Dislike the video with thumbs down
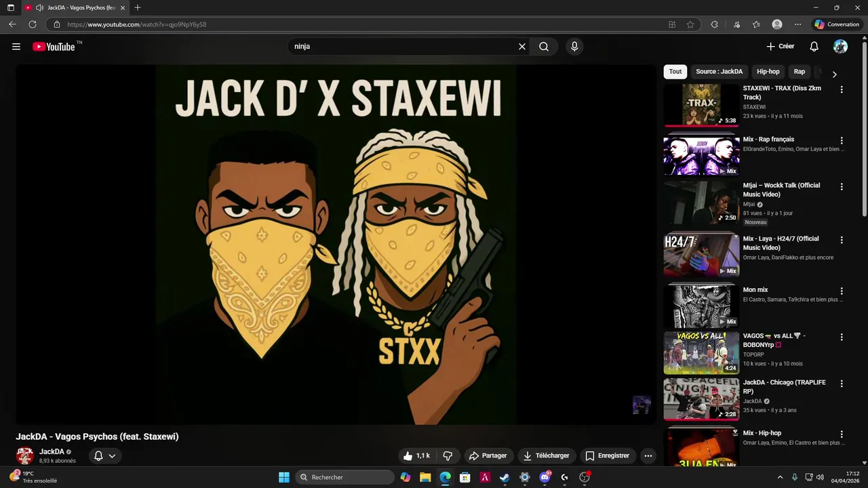This screenshot has width=868, height=488. 448,455
